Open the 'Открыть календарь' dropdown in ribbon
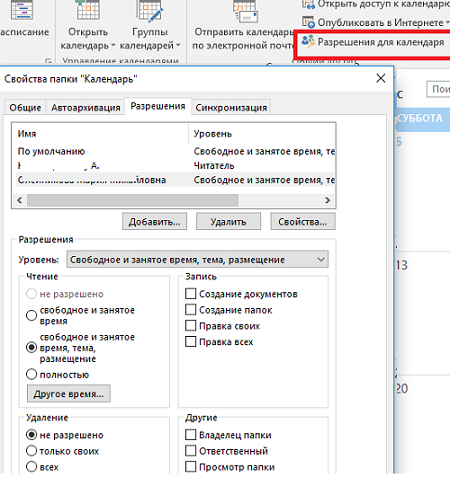This screenshot has width=450, height=477. tap(88, 25)
